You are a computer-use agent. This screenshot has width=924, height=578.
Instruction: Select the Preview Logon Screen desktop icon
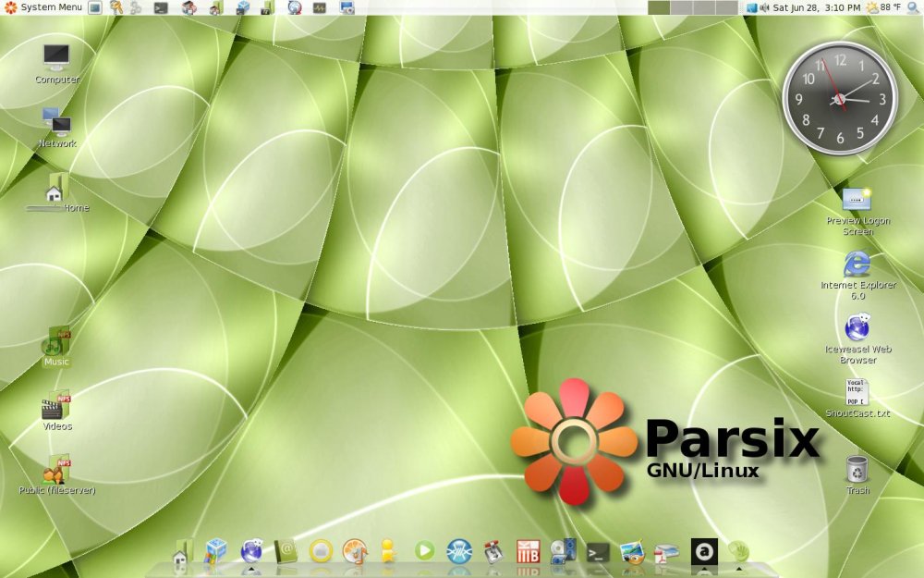(857, 211)
